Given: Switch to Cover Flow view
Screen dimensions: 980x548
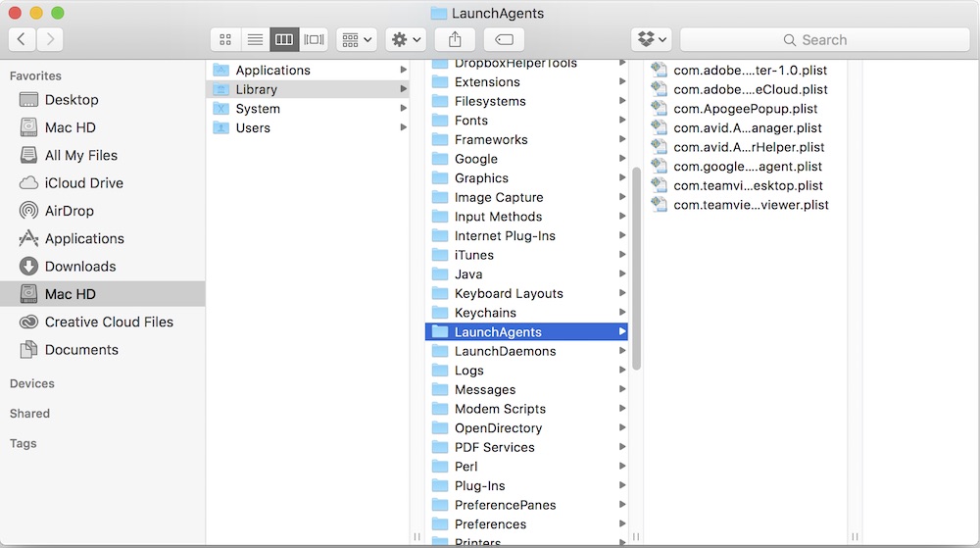Looking at the screenshot, I should 314,39.
